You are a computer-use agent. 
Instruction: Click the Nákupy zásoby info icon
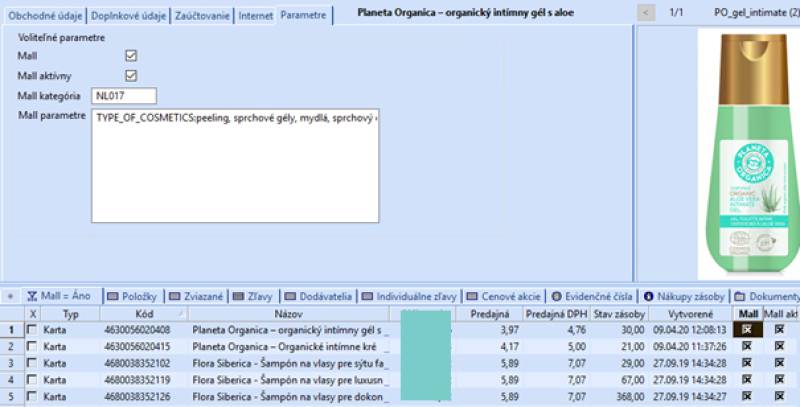click(648, 296)
